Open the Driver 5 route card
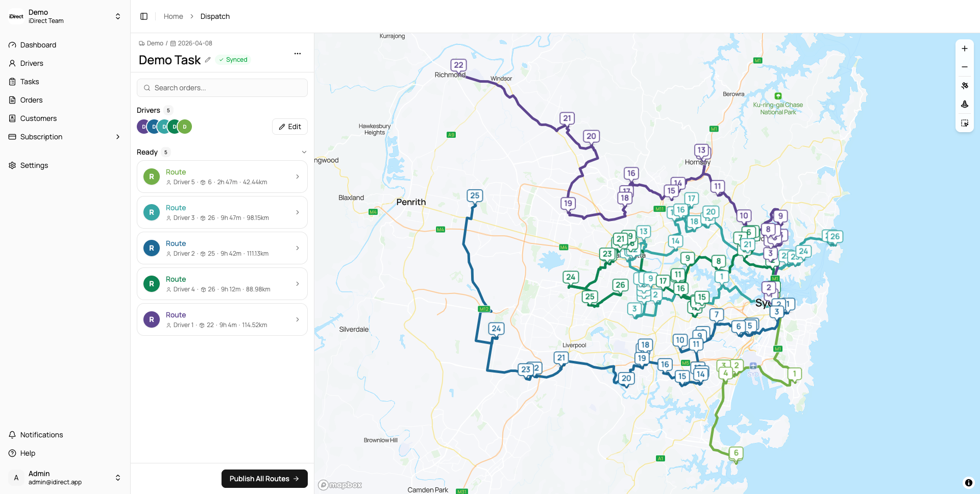The height and width of the screenshot is (494, 980). tap(222, 177)
